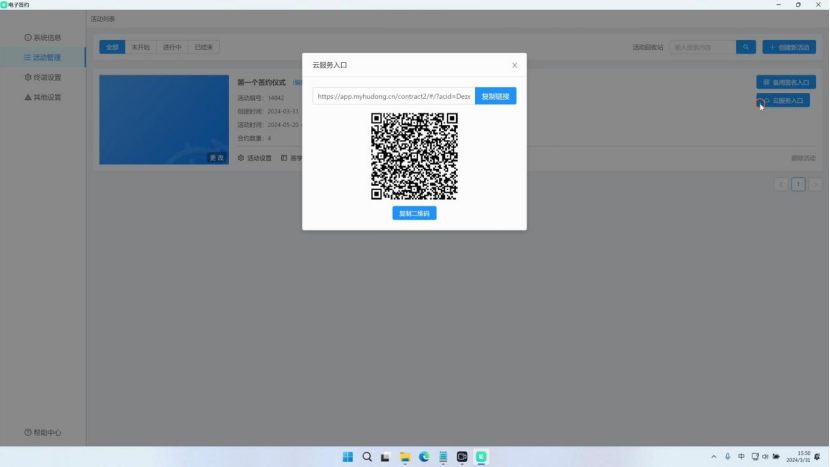Expand the system tray hidden icons
This screenshot has width=830, height=467.
click(713, 457)
